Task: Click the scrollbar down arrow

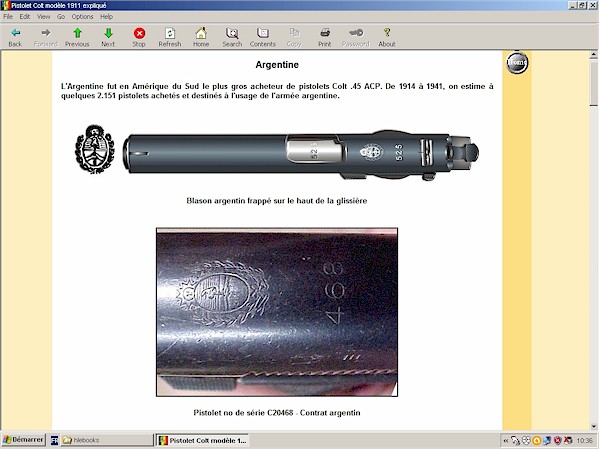Action: (x=593, y=426)
